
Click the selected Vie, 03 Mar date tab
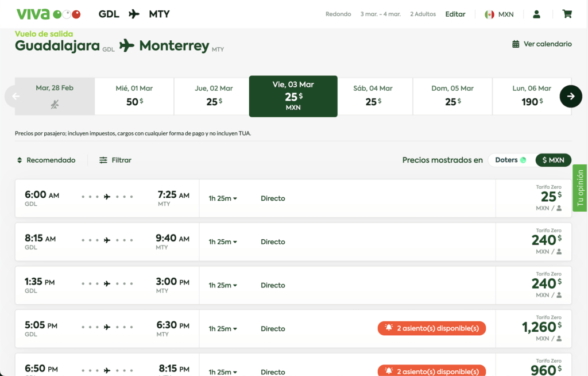[293, 97]
